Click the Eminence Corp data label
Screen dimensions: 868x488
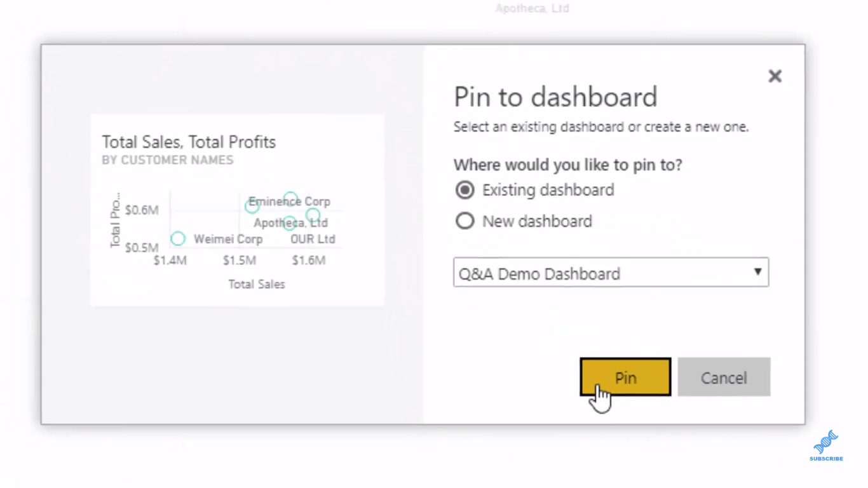290,201
